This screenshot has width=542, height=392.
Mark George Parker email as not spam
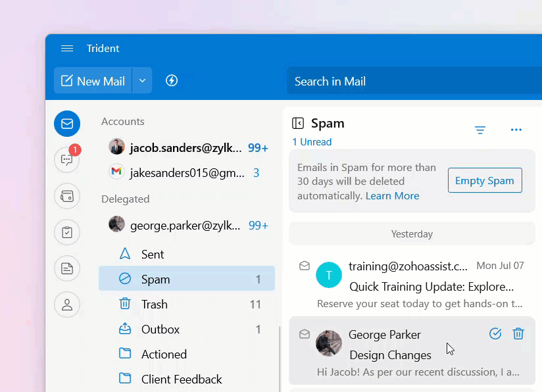click(495, 333)
